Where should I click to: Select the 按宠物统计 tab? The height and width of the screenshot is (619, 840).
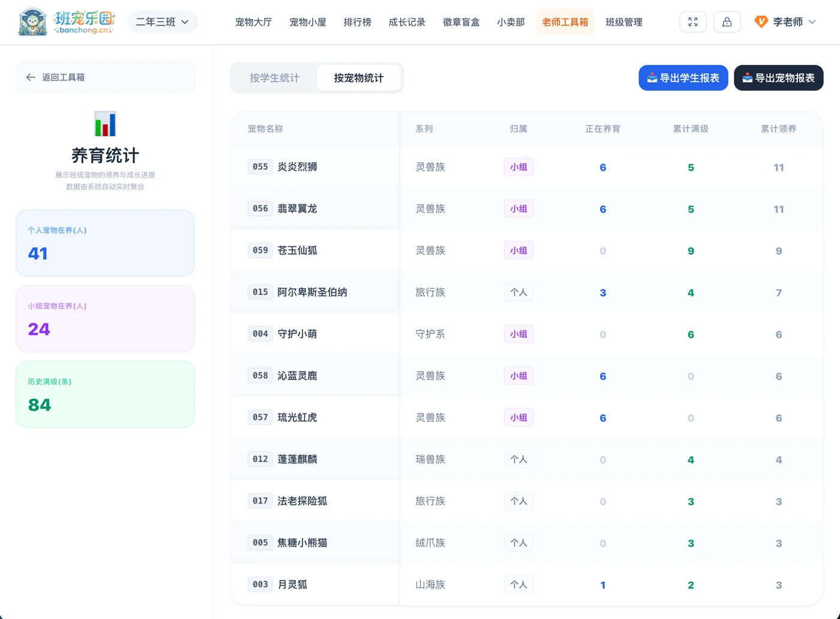click(359, 78)
